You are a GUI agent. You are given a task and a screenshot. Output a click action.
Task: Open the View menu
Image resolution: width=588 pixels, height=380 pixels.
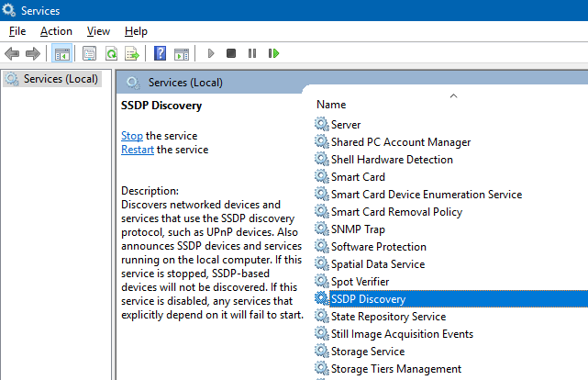click(98, 31)
